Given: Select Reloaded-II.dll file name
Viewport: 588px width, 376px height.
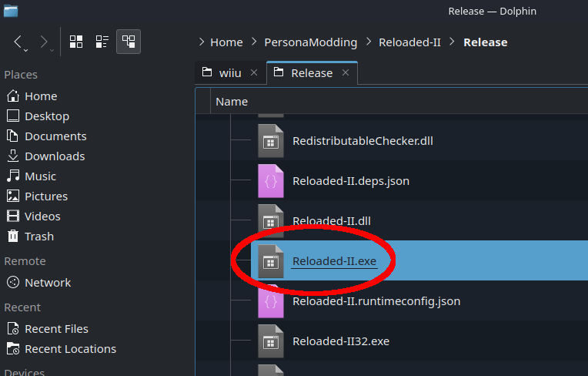Looking at the screenshot, I should [332, 221].
